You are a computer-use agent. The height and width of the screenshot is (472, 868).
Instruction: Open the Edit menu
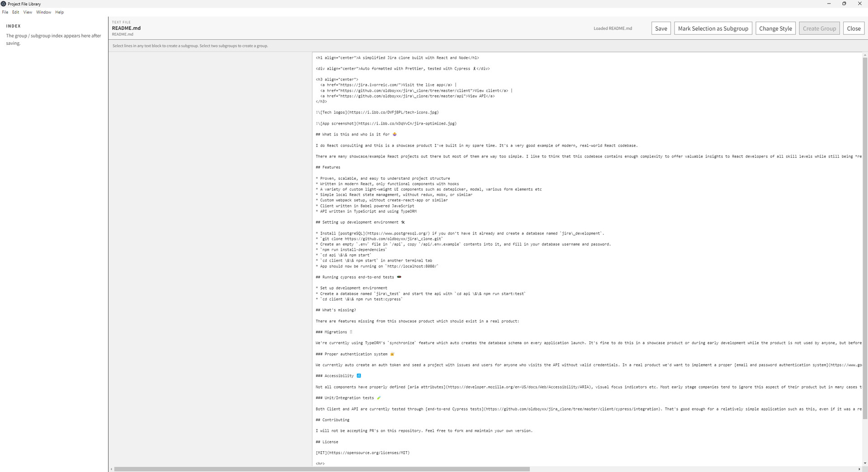(x=15, y=12)
